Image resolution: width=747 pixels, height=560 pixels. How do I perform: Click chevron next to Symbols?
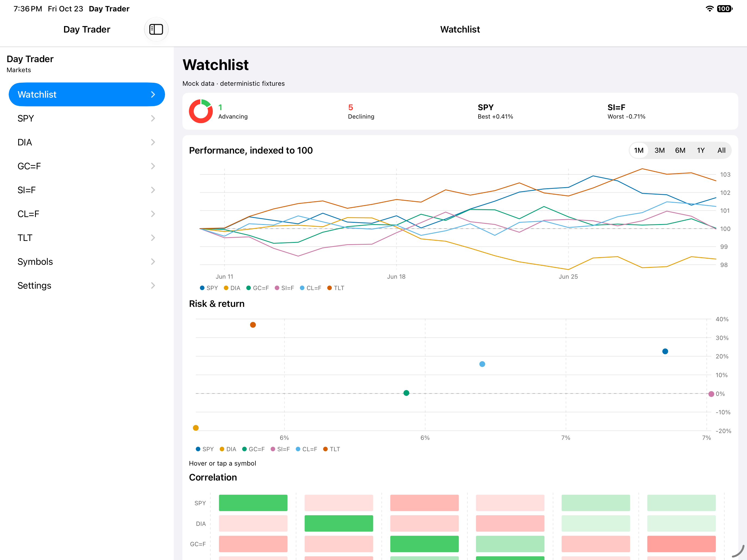pos(153,262)
